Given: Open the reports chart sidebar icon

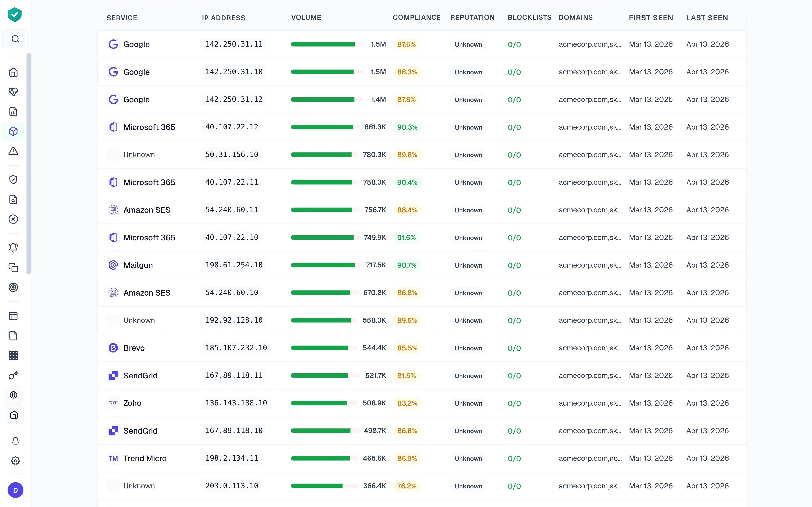Looking at the screenshot, I should click(13, 112).
